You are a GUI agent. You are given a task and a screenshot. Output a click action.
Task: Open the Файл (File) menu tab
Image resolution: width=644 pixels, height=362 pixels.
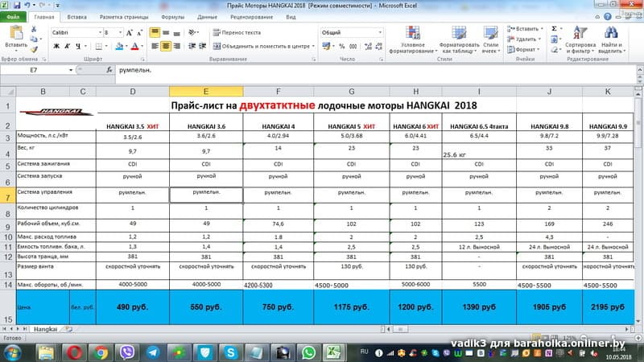click(x=13, y=17)
